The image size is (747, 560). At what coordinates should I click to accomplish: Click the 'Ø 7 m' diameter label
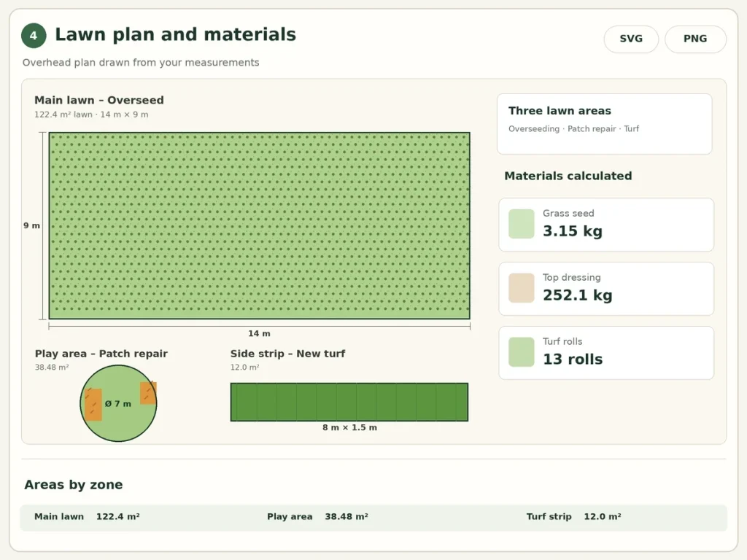[x=117, y=404]
